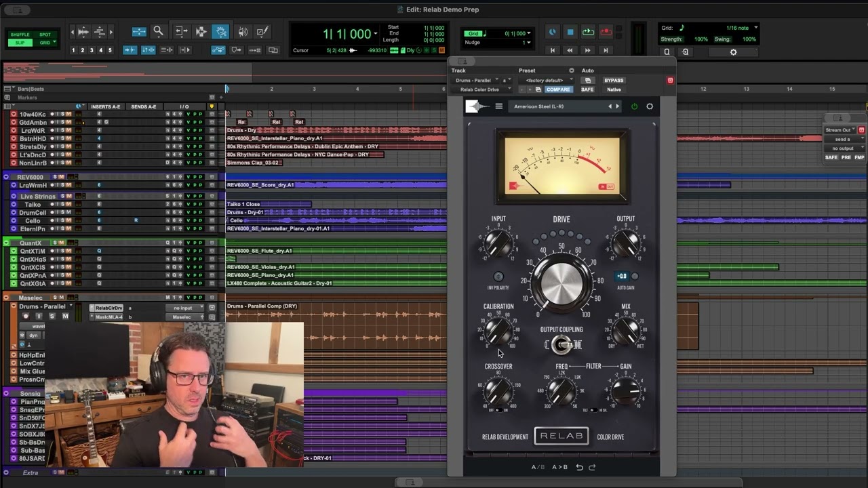Click the Stop transport button
The height and width of the screenshot is (488, 868).
pos(570,32)
